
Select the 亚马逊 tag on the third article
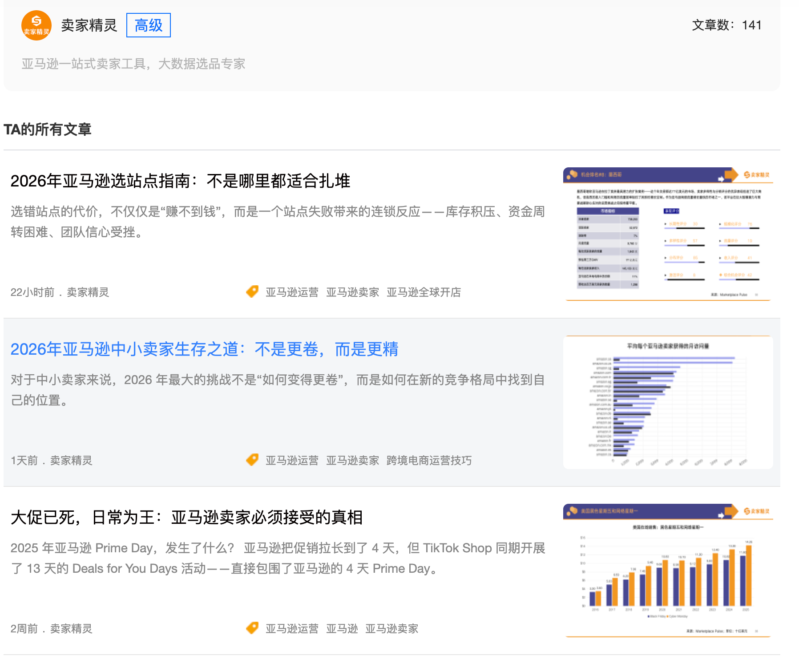(x=342, y=629)
